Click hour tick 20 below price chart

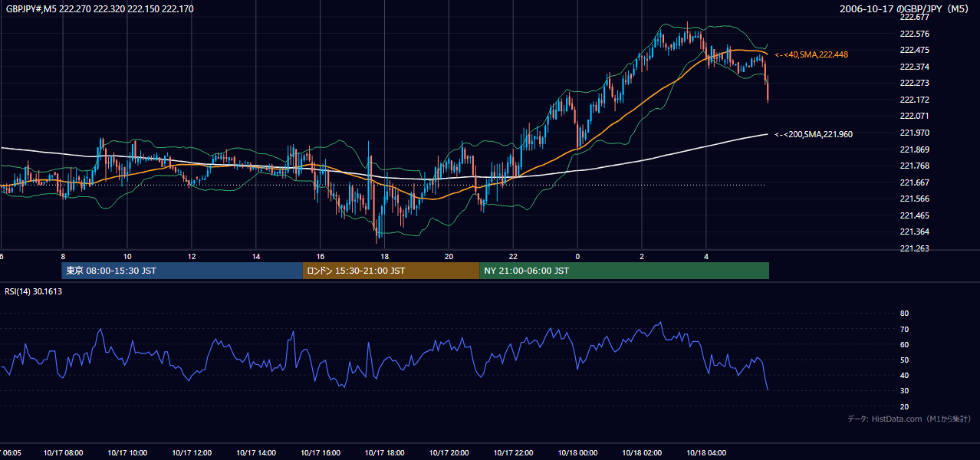pyautogui.click(x=449, y=256)
